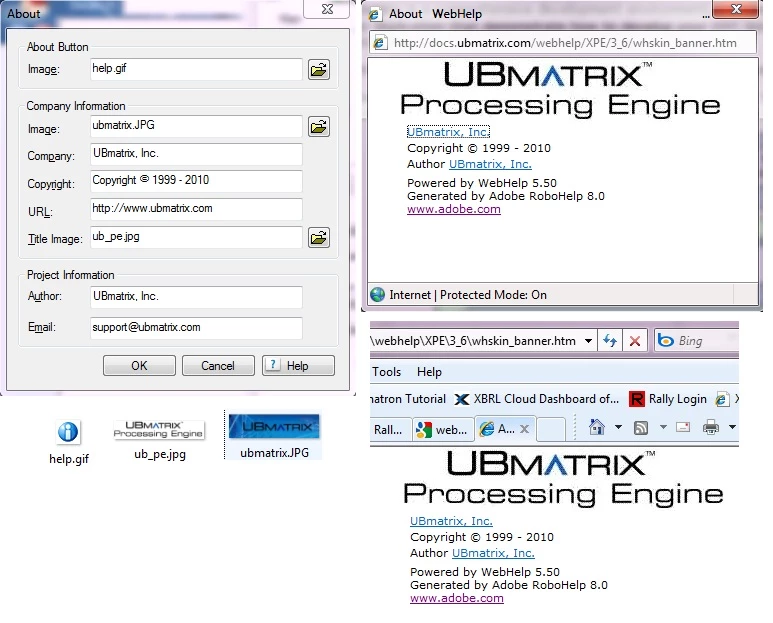Screen dimensions: 773x623
Task: Click the Bing search logo icon
Action: 666,340
